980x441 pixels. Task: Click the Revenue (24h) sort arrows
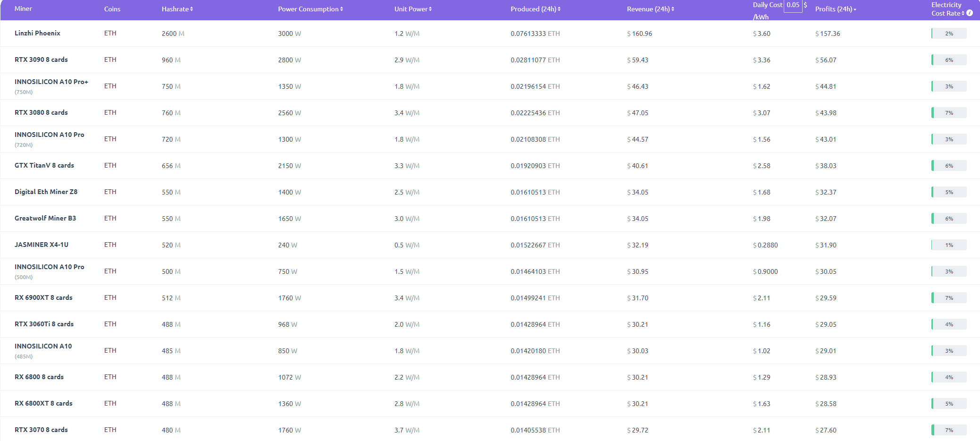(673, 9)
